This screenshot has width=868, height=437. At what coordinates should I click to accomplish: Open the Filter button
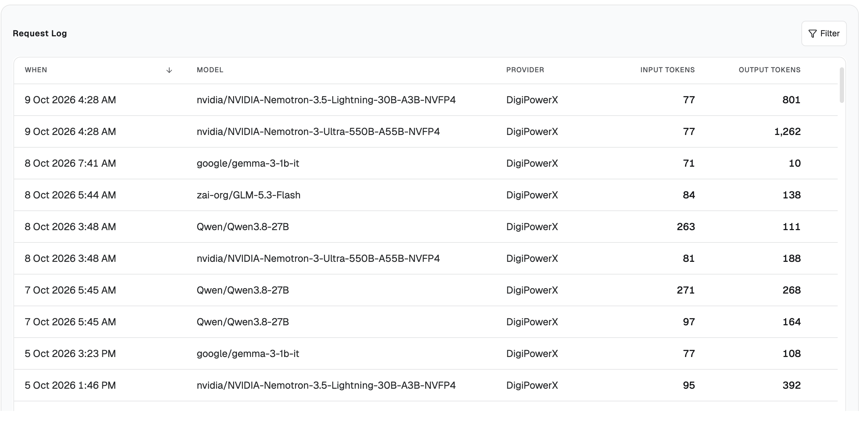[x=824, y=33]
